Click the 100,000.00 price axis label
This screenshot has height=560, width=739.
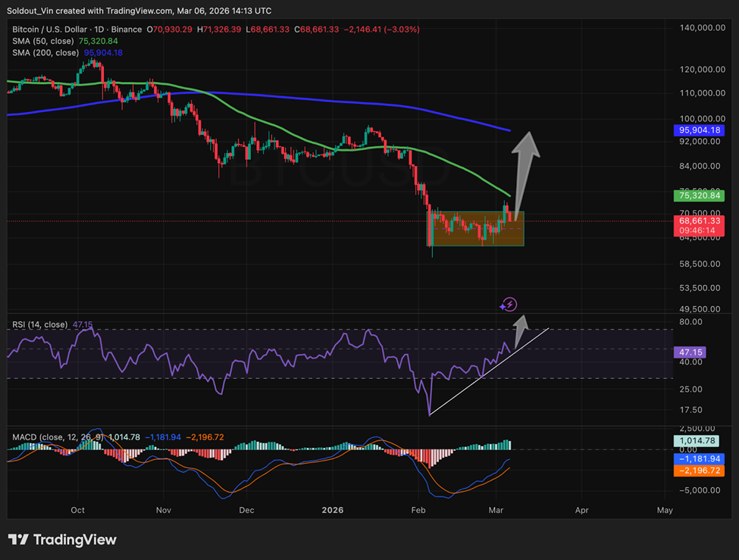(x=702, y=118)
